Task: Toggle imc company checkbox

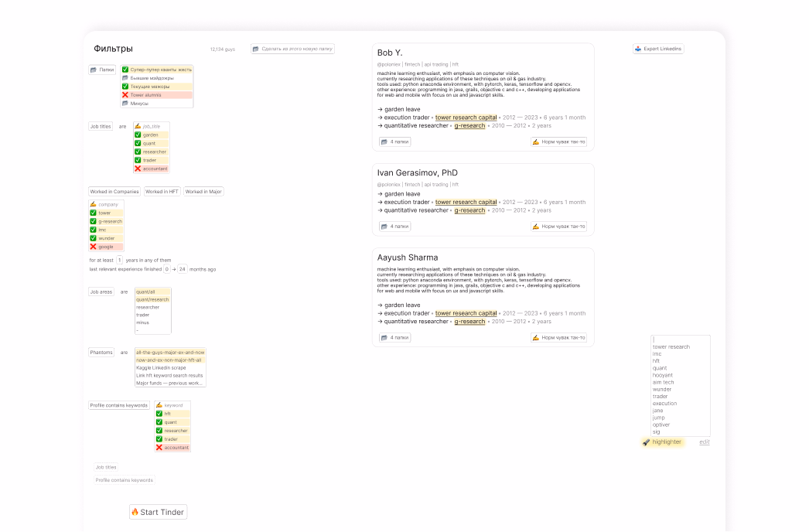Action: coord(94,230)
